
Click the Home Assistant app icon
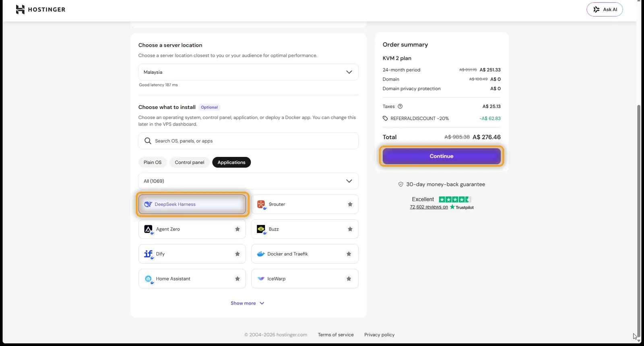148,279
